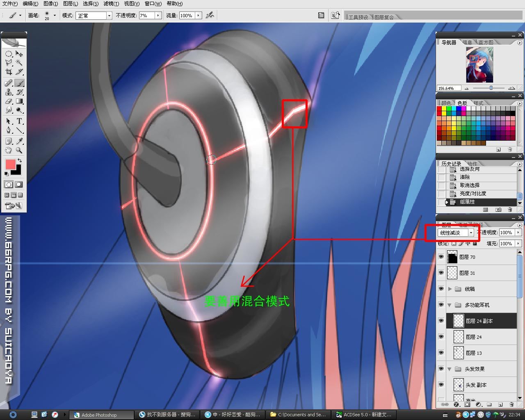This screenshot has height=420, width=525.
Task: Select the Eraser tool
Action: click(9, 101)
